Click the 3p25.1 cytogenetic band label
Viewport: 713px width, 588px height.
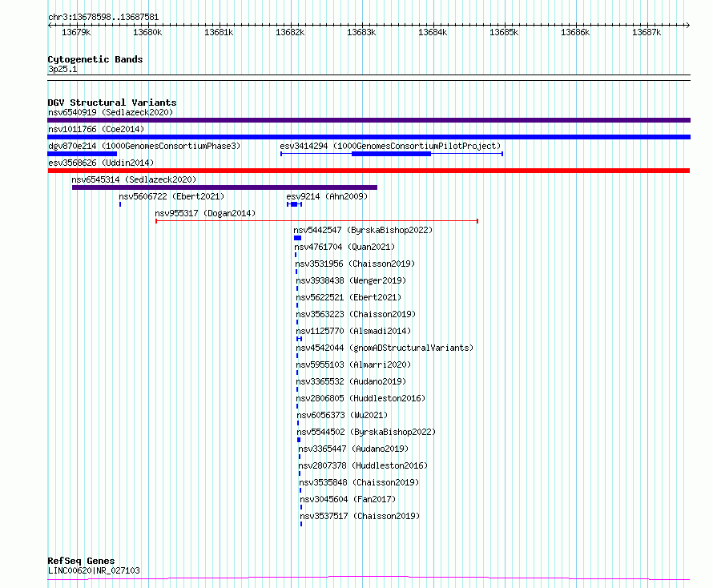pos(62,69)
